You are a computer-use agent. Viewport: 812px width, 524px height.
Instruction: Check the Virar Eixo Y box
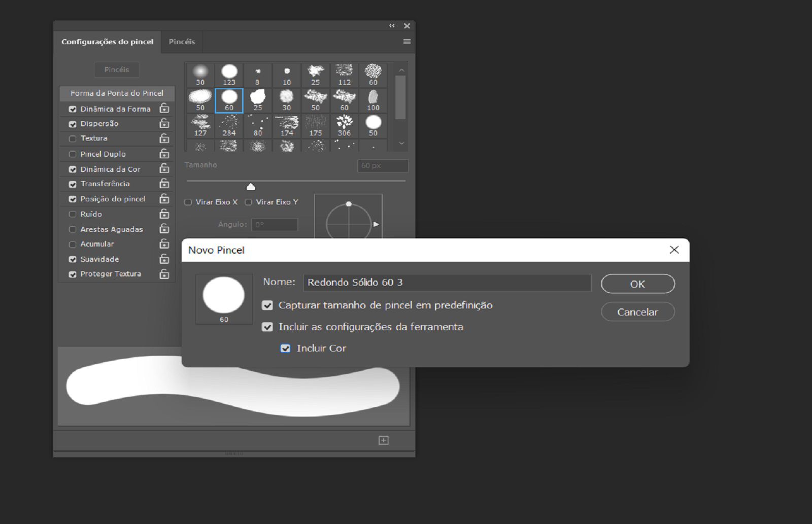(248, 202)
